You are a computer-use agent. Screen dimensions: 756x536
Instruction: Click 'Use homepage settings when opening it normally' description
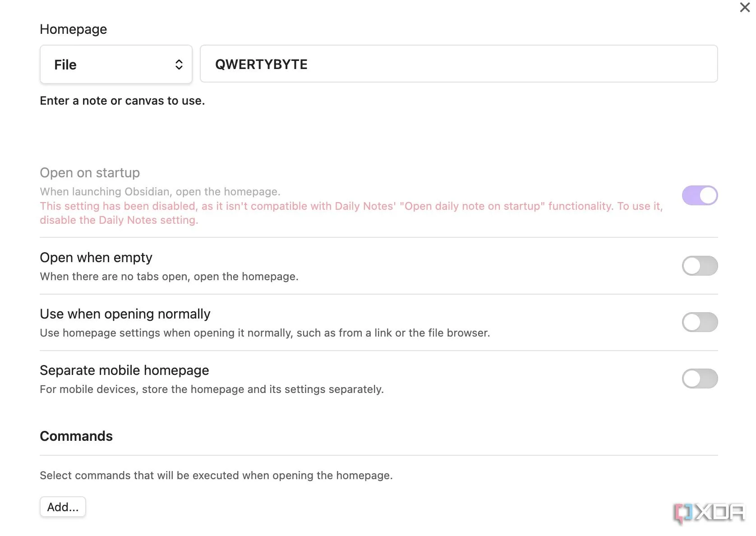point(265,333)
